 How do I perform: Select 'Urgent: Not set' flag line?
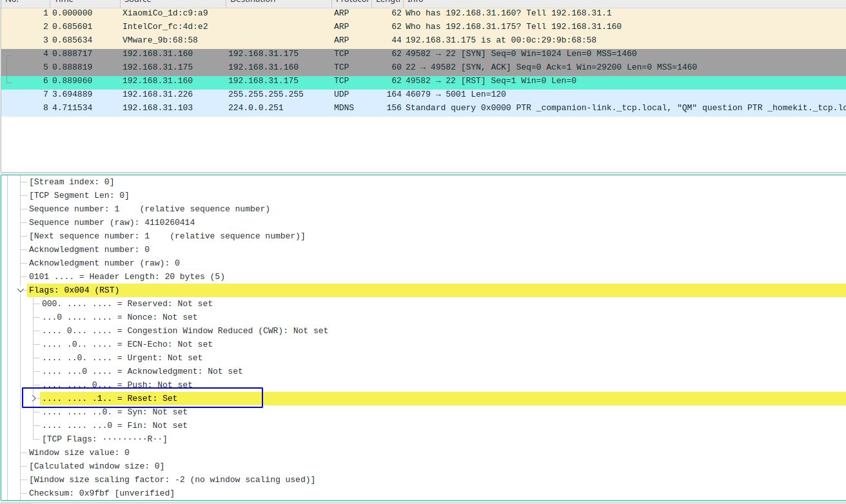click(123, 358)
